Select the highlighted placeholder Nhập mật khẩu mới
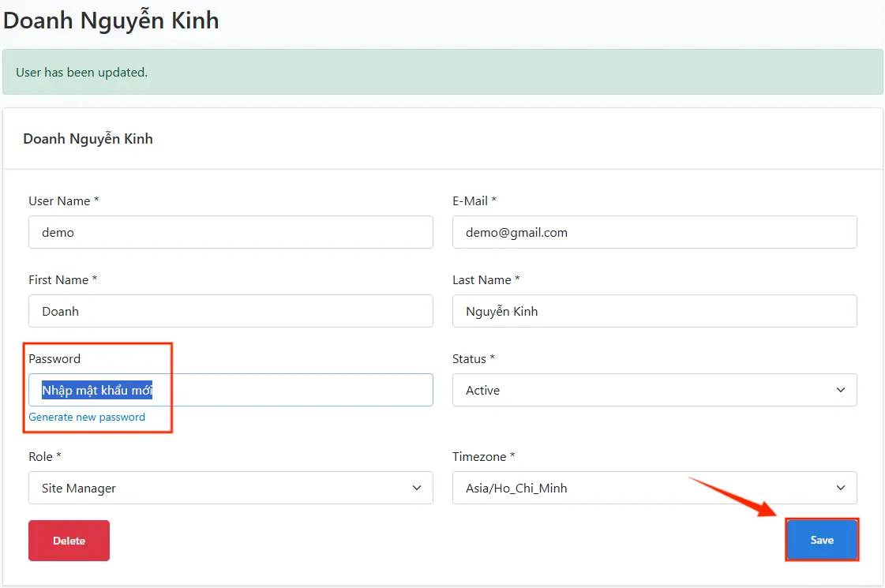The width and height of the screenshot is (885, 588). (x=97, y=390)
